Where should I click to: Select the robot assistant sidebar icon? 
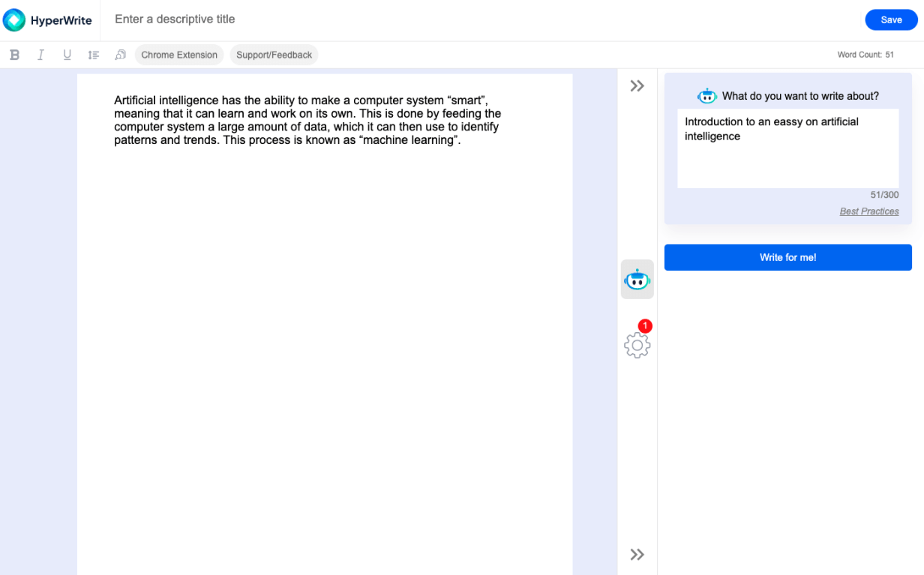click(637, 280)
